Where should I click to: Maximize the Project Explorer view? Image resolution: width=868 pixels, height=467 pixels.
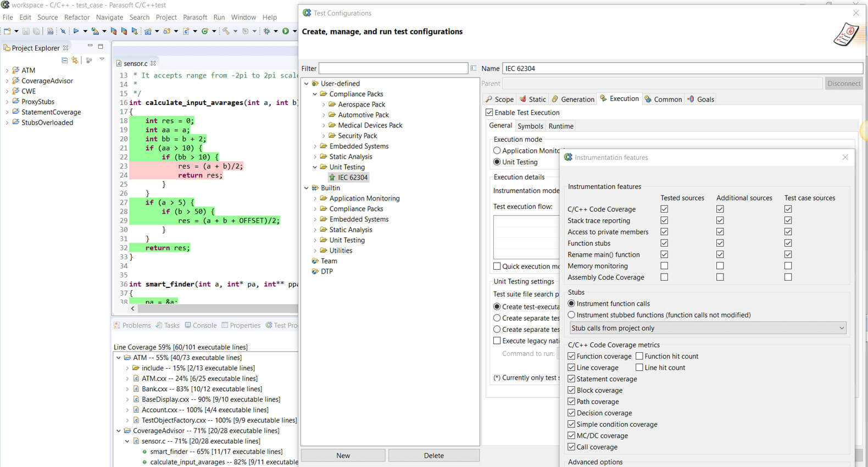[101, 46]
